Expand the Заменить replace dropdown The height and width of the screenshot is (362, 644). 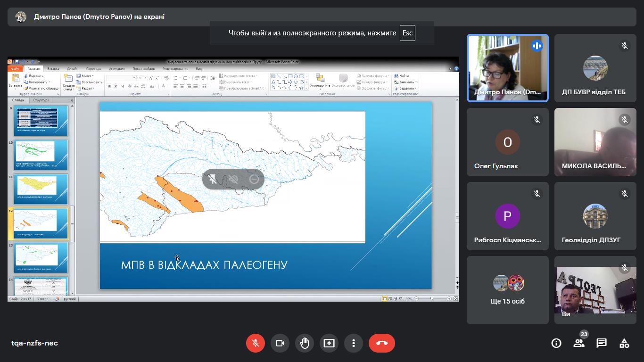click(416, 82)
